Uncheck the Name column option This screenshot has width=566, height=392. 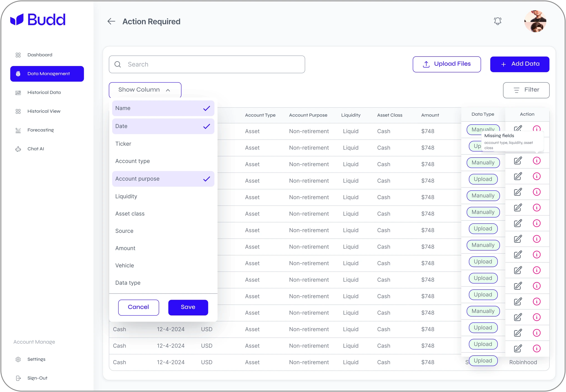[x=163, y=108]
